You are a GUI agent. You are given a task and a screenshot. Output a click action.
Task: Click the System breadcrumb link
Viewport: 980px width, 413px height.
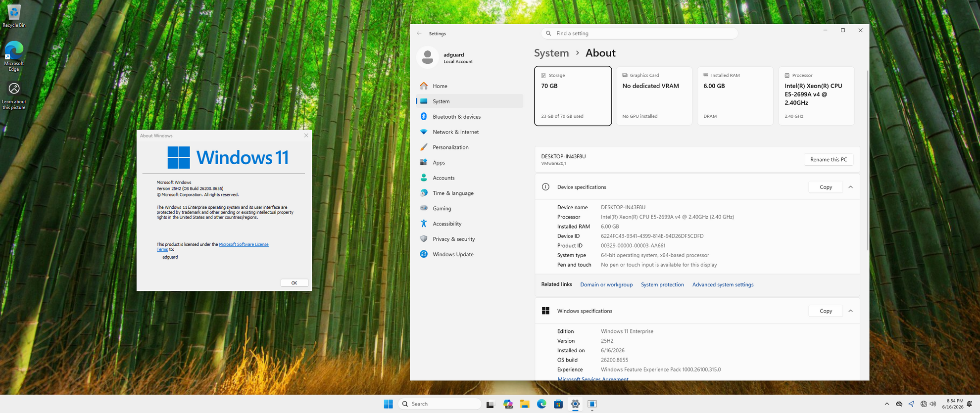click(551, 53)
